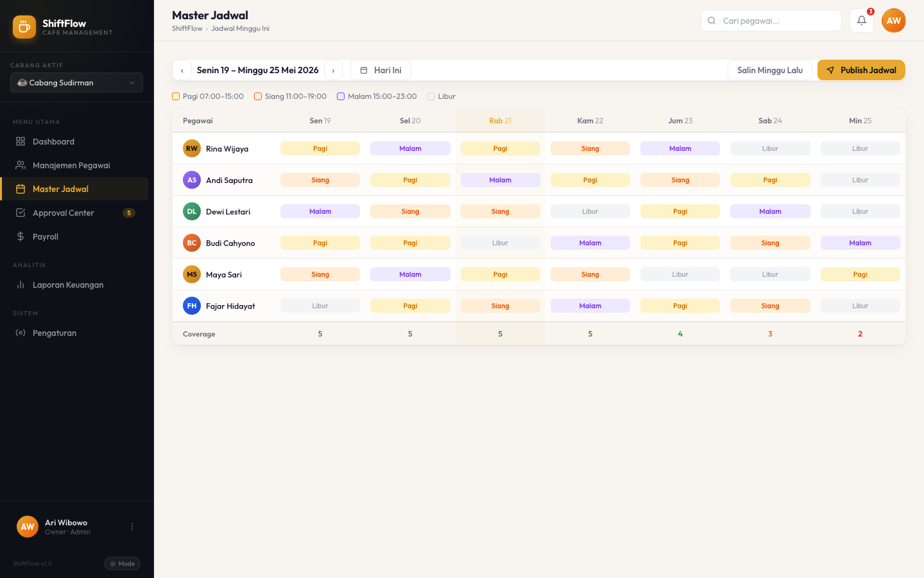Open the Cabang Sudirman branch dropdown
This screenshot has height=578, width=924.
pos(76,82)
